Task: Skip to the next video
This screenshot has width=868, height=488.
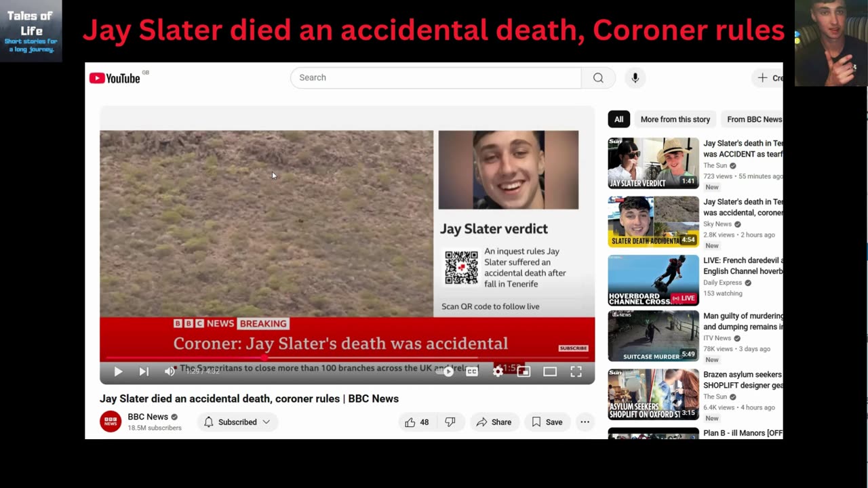Action: tap(144, 371)
